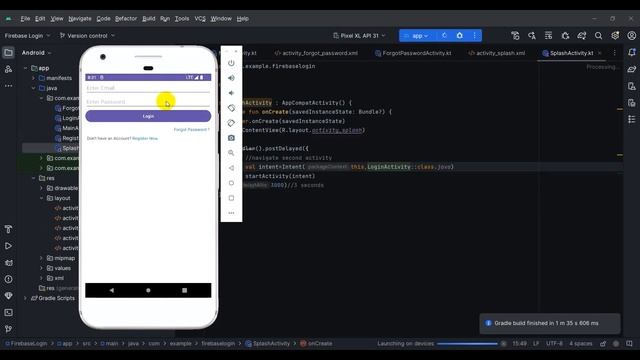Viewport: 640px width, 360px height.
Task: Click the emulator toolbar home circle
Action: (x=231, y=183)
